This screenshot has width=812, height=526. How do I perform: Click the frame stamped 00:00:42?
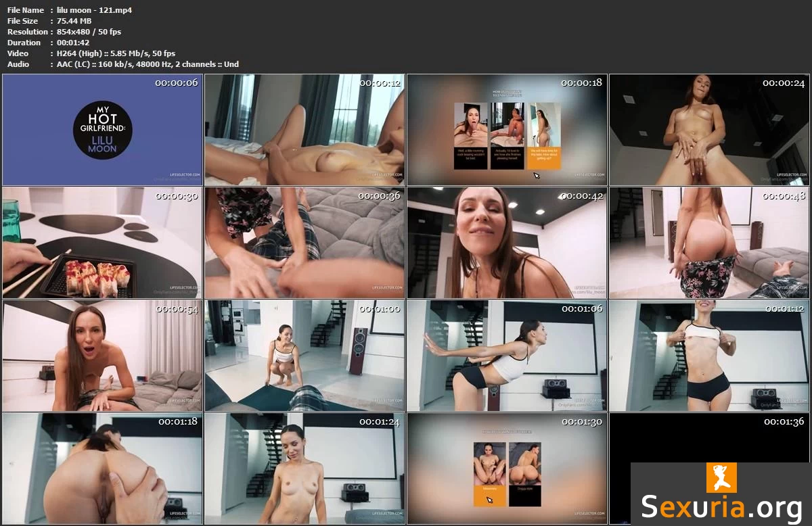tap(507, 243)
